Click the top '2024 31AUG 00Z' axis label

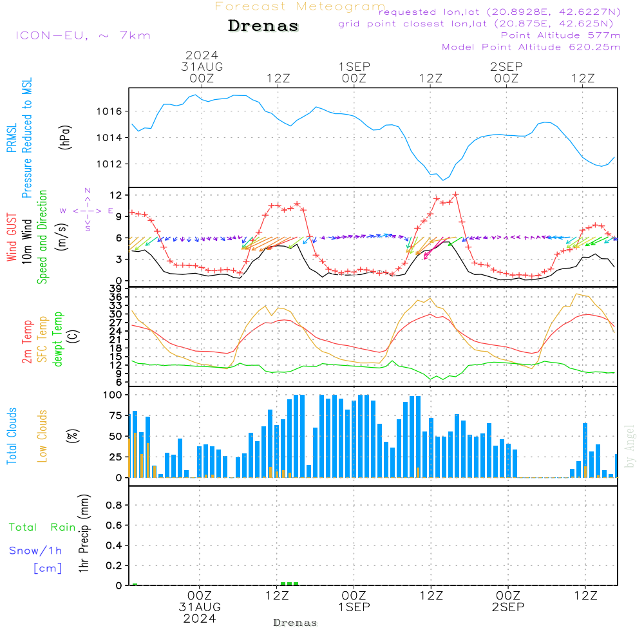tap(202, 66)
